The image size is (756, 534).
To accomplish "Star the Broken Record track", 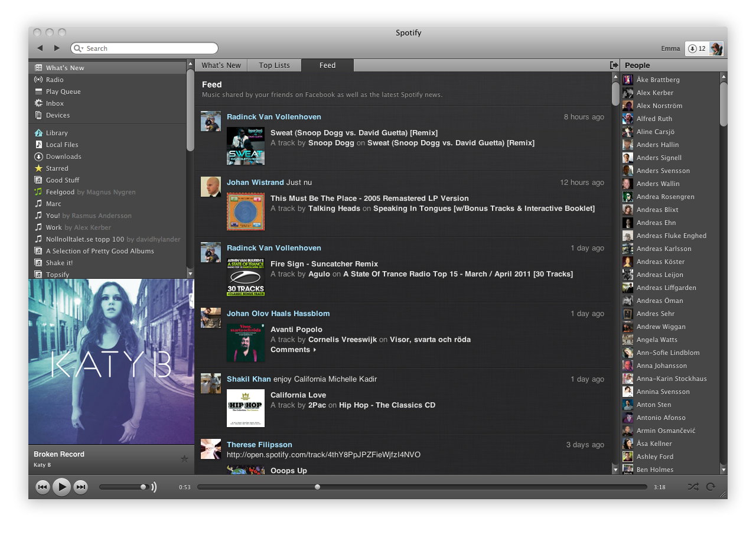I will (184, 459).
